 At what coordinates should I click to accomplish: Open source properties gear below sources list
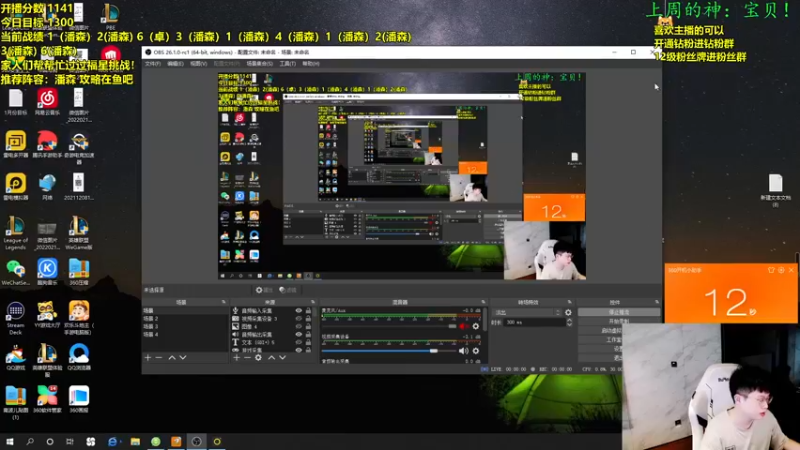pos(258,358)
